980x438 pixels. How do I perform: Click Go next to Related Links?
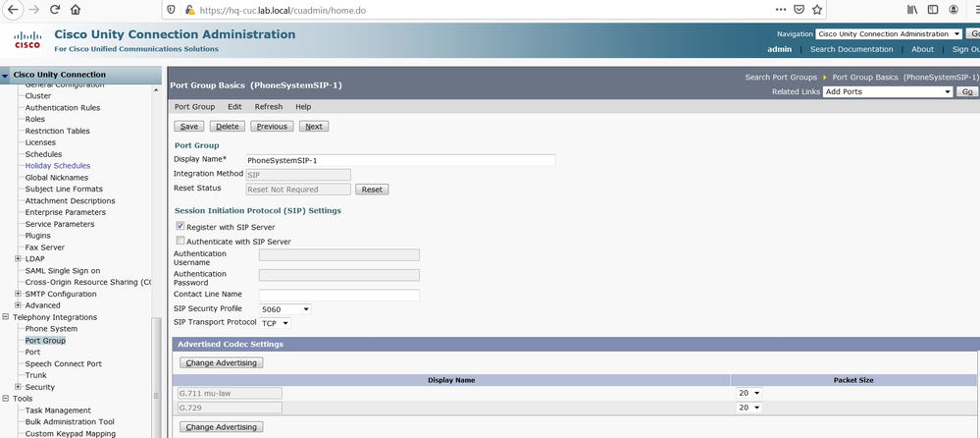pos(966,91)
